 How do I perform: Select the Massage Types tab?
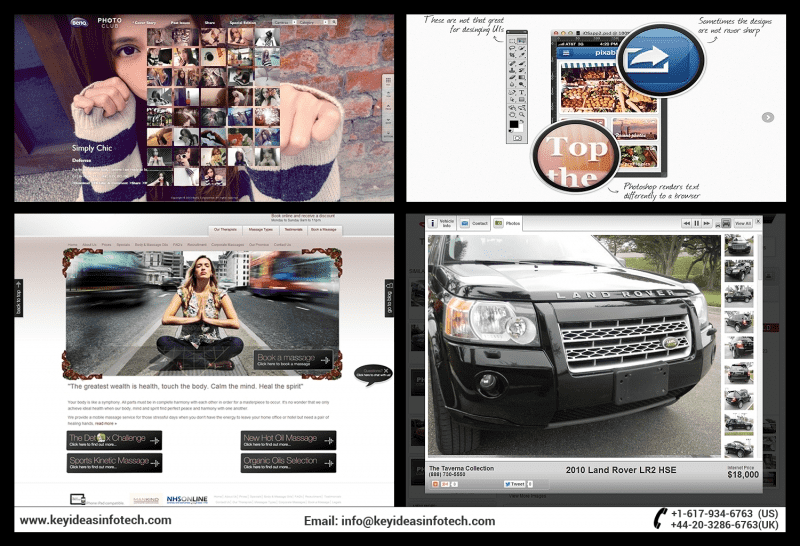coord(261,230)
